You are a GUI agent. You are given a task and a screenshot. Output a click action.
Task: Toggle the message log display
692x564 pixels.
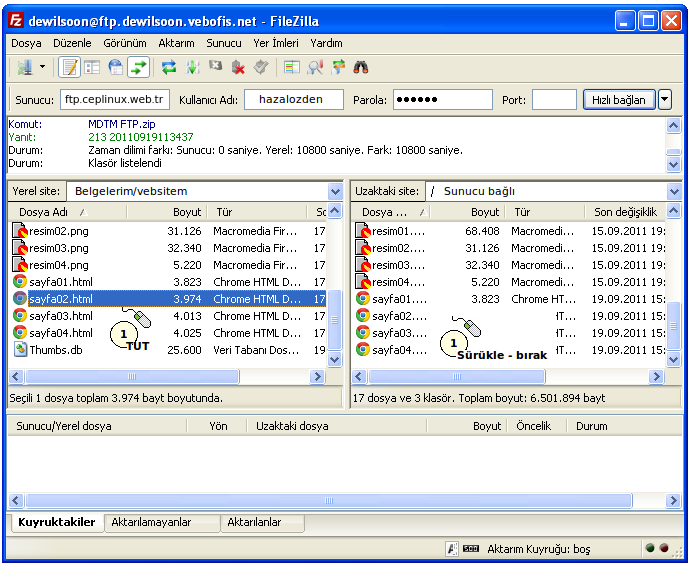tap(69, 68)
